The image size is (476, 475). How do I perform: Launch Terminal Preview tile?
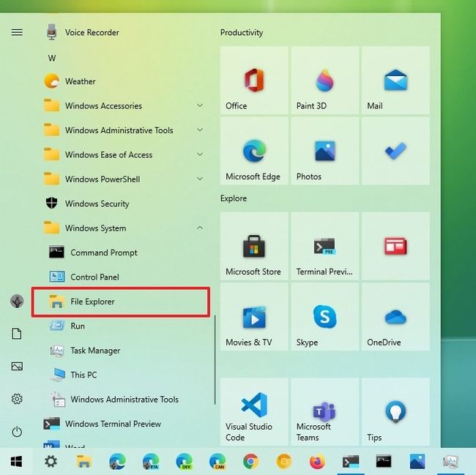325,246
